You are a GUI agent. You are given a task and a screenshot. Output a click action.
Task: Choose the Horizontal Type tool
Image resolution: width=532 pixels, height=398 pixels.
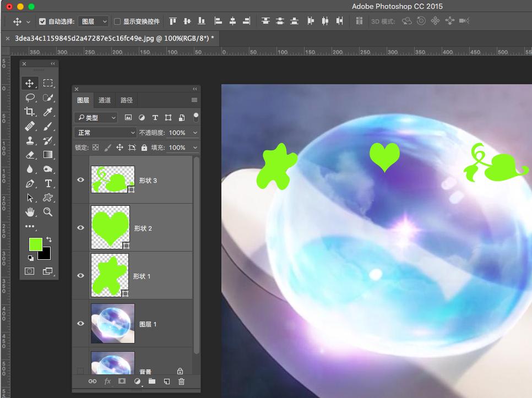[x=48, y=183]
